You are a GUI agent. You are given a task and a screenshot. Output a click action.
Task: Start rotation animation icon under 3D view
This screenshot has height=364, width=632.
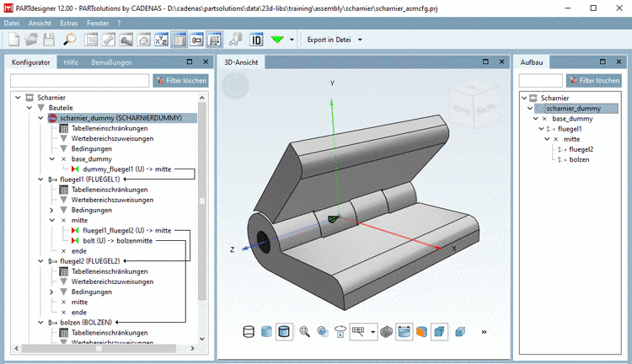340,332
